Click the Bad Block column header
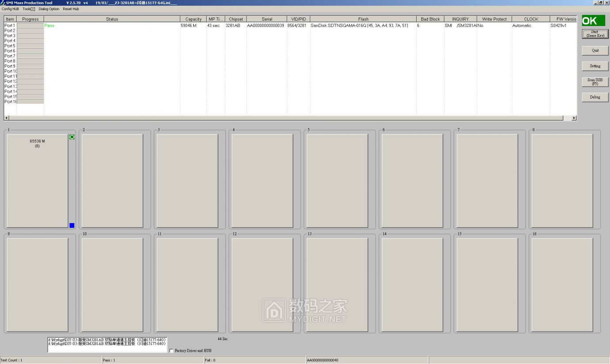This screenshot has width=610, height=364. click(430, 19)
